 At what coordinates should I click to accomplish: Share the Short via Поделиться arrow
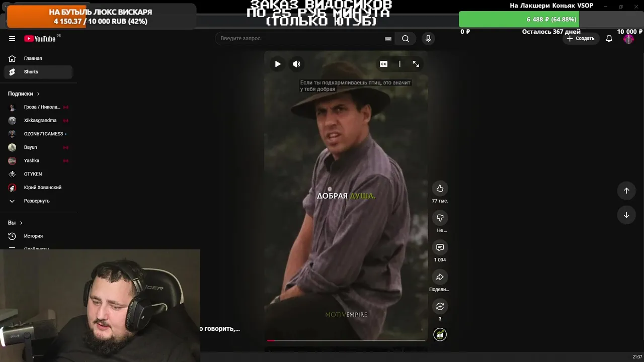click(440, 277)
